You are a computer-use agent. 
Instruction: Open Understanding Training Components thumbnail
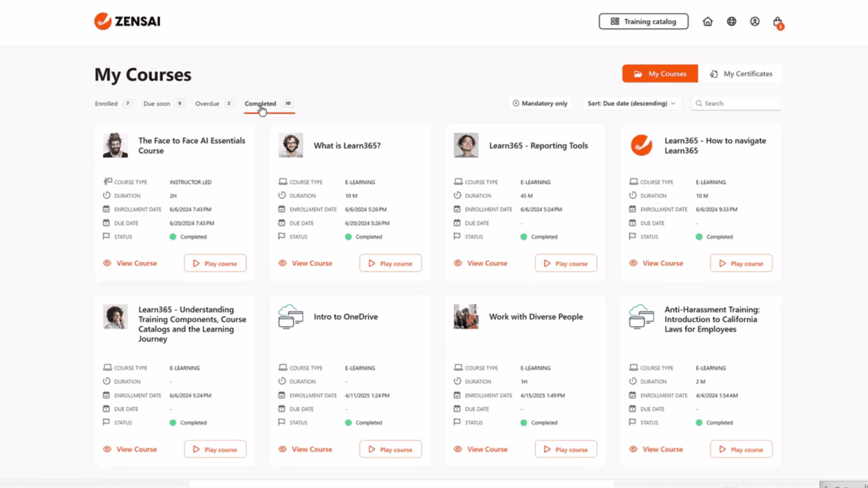point(115,317)
